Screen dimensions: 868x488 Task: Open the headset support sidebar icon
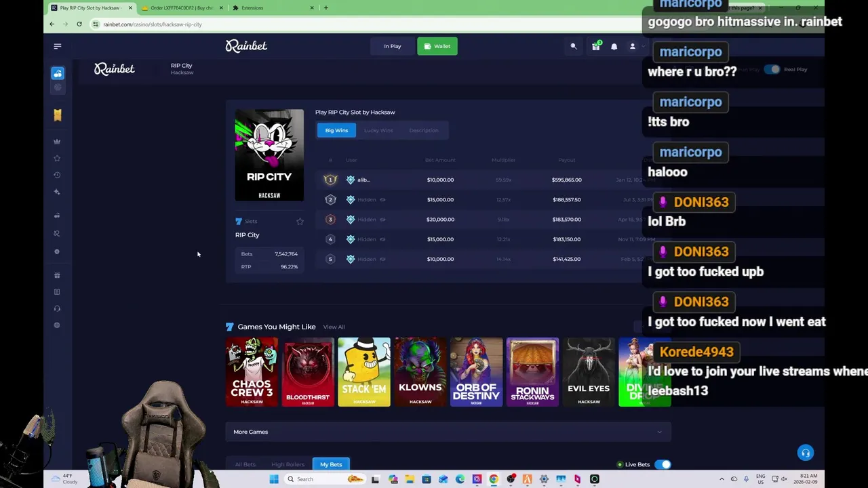57,308
